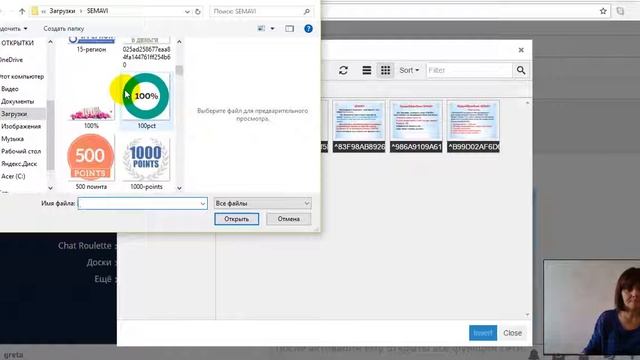Image resolution: width=640 pixels, height=360 pixels.
Task: Open the Sort dropdown
Action: click(x=409, y=70)
